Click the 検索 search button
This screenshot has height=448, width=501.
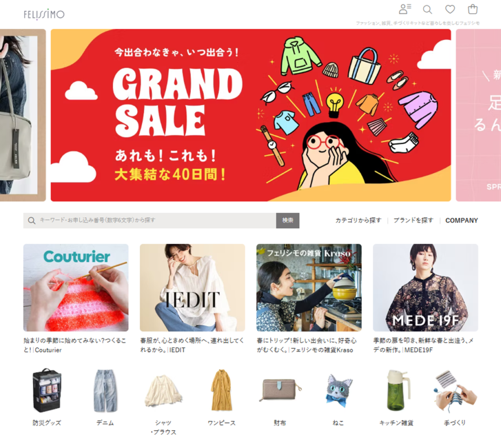[288, 220]
